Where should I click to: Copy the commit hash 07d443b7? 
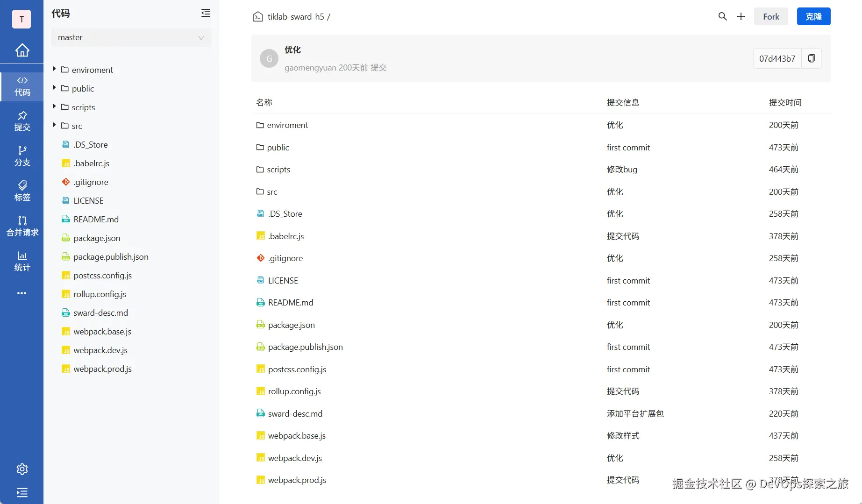[812, 58]
